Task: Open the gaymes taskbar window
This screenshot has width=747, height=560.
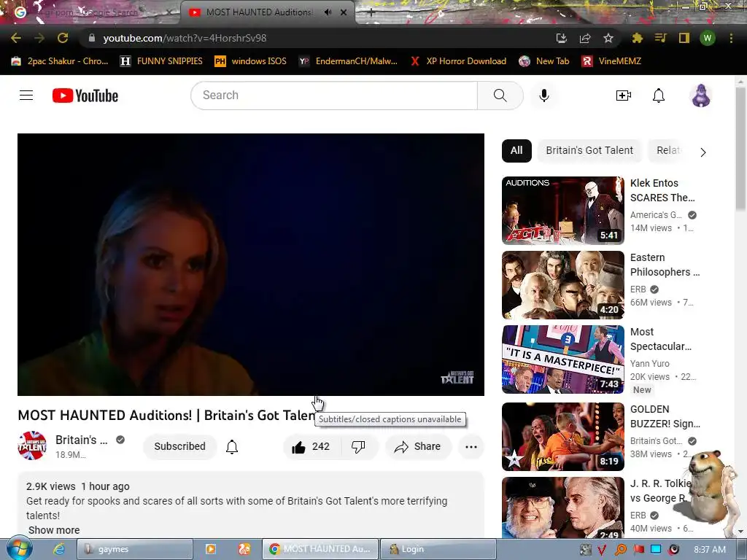Action: (135, 549)
